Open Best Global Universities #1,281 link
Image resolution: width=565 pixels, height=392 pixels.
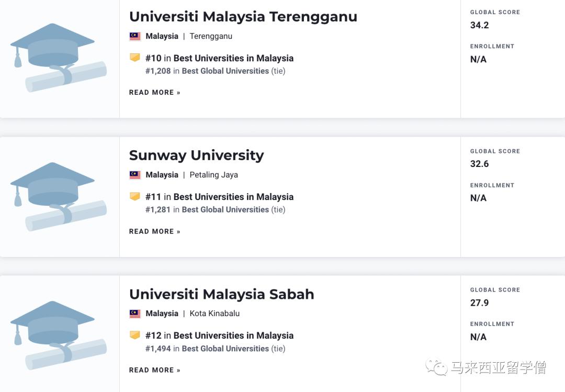225,209
